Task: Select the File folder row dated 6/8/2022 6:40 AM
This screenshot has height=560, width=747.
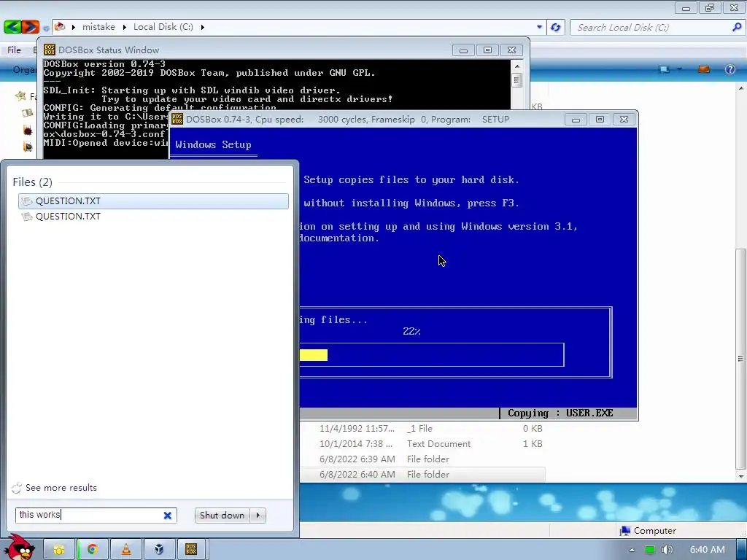Action: click(422, 474)
